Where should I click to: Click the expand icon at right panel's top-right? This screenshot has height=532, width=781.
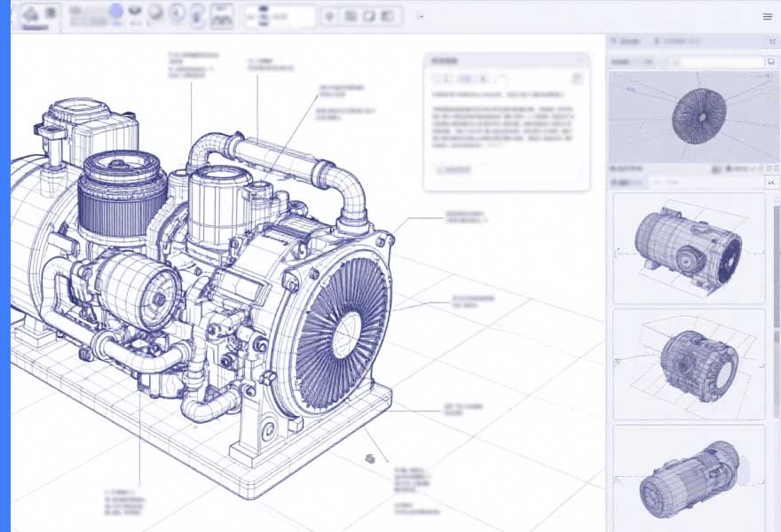click(772, 42)
